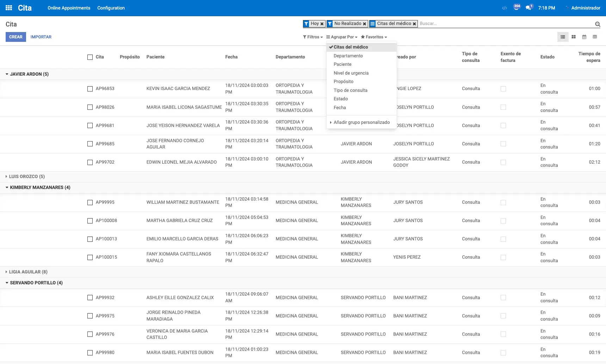
Task: Group by Departamento in the dropdown
Action: coord(348,56)
